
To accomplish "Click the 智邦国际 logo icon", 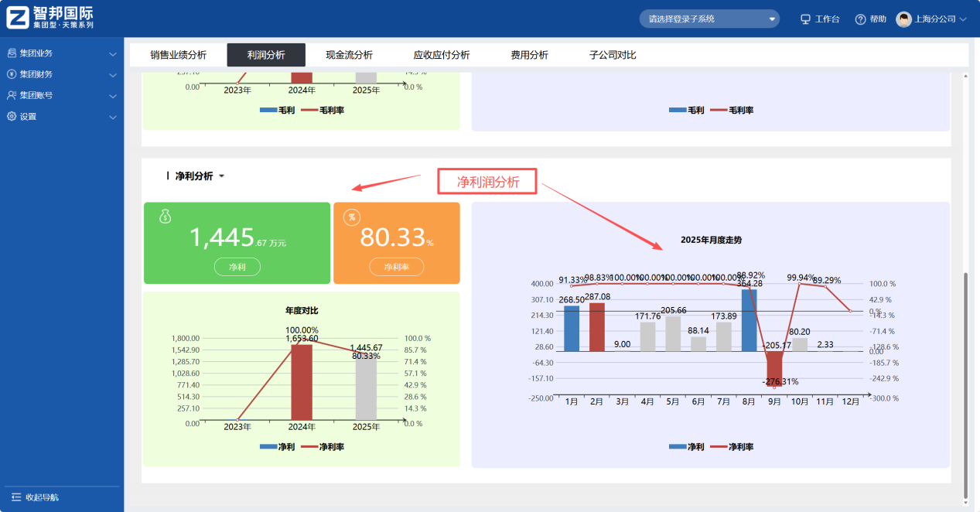I will (17, 17).
